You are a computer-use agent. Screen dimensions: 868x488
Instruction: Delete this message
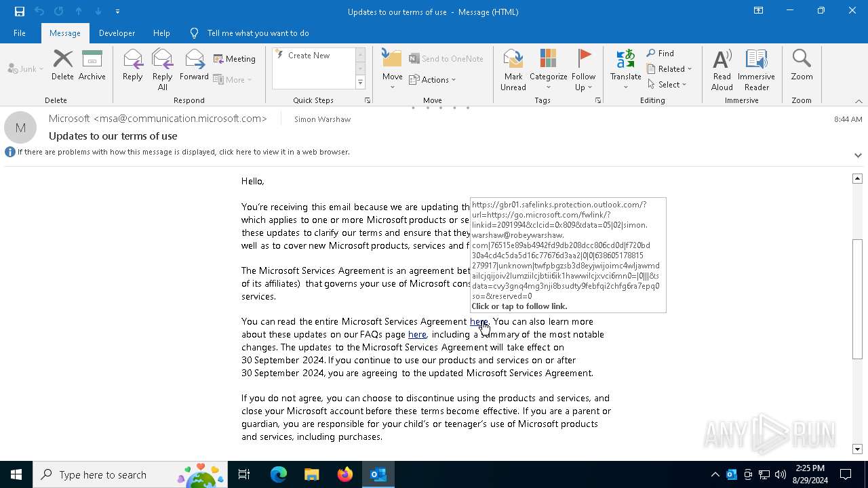click(x=62, y=66)
